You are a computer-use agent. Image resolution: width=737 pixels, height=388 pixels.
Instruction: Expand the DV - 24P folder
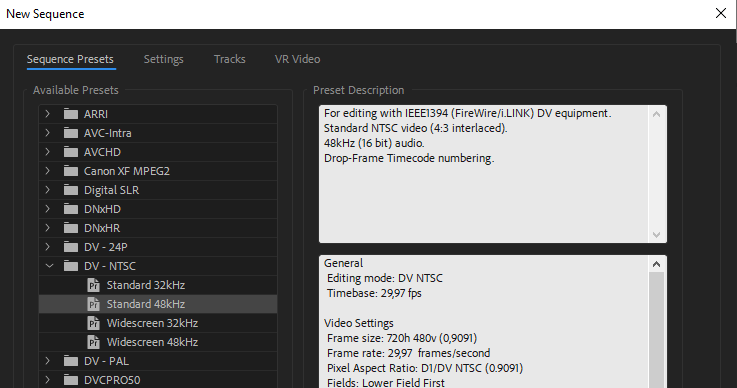[x=47, y=246]
